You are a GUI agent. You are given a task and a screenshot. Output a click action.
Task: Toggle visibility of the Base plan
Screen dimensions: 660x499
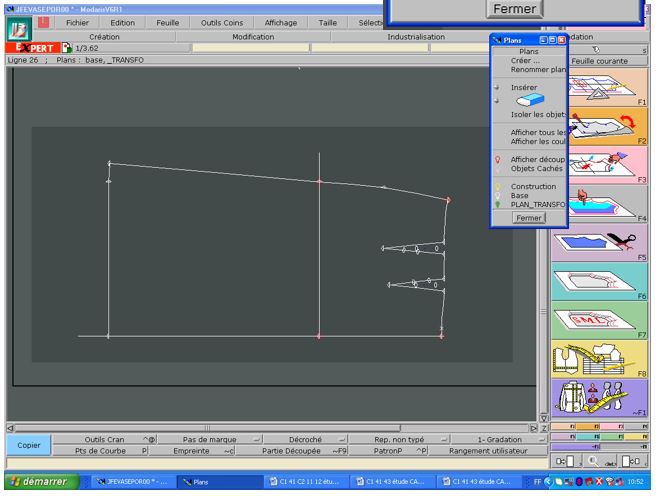tap(498, 195)
